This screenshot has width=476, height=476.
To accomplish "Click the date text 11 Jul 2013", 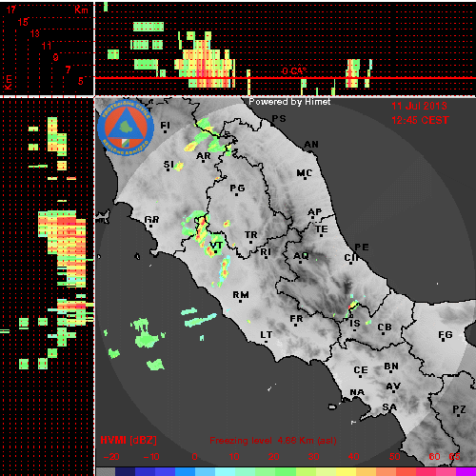I will [x=419, y=106].
